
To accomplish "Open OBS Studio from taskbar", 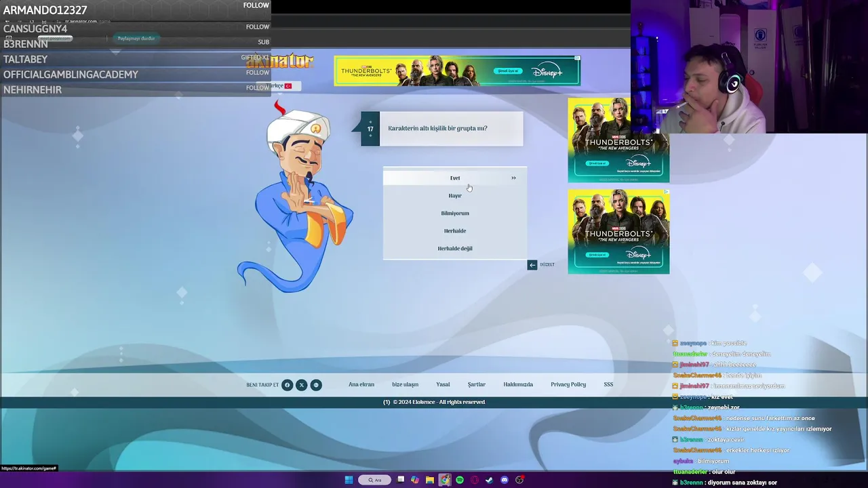I will pos(519,480).
